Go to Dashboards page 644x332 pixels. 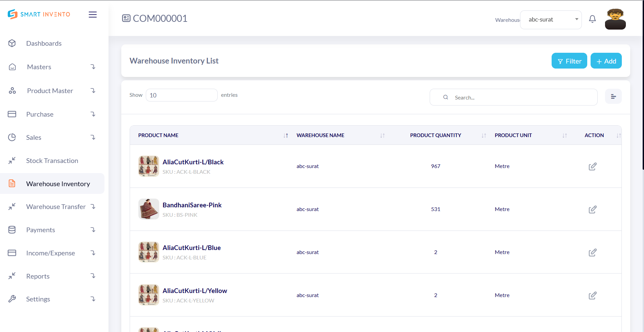[44, 43]
